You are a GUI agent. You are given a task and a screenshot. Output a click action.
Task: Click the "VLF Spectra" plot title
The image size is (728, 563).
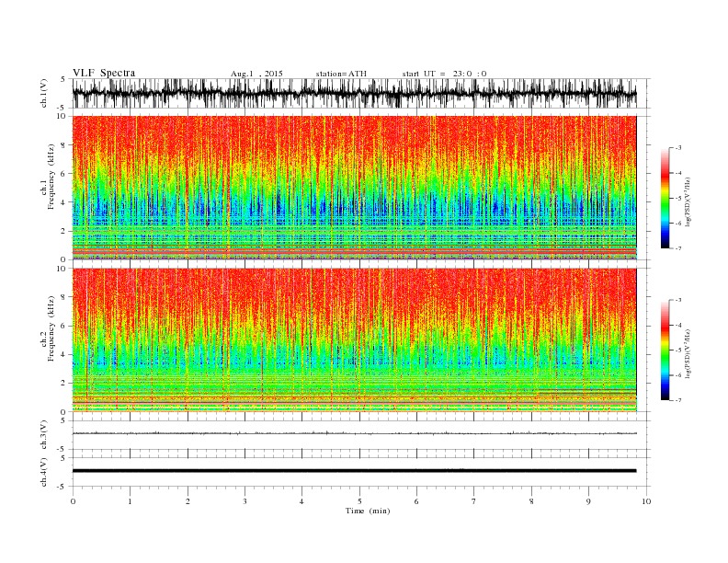pos(104,73)
